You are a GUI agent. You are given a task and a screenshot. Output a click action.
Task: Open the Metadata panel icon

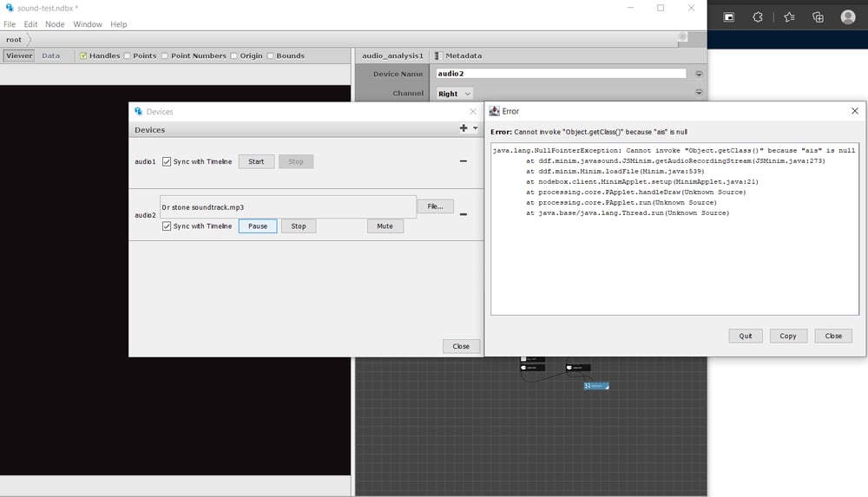(x=439, y=56)
